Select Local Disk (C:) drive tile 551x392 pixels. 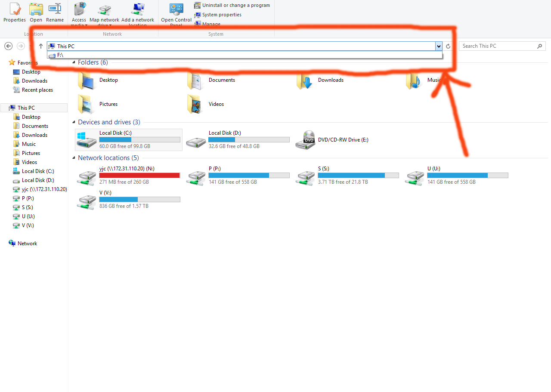pos(129,140)
